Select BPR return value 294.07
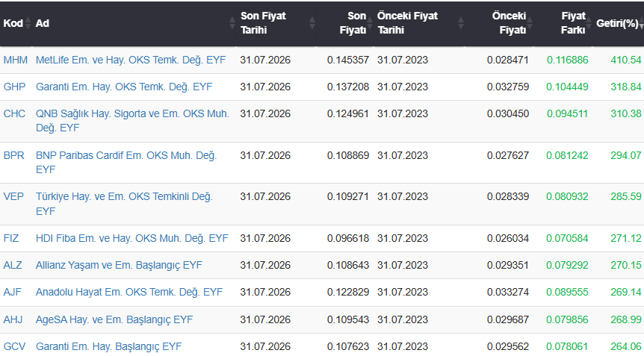This screenshot has width=644, height=356. [x=626, y=155]
